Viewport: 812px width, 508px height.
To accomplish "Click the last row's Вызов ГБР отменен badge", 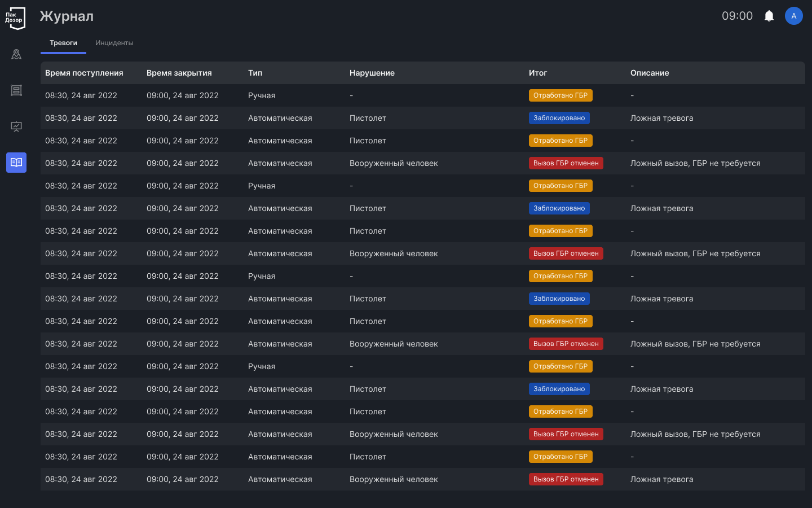I will click(x=566, y=479).
